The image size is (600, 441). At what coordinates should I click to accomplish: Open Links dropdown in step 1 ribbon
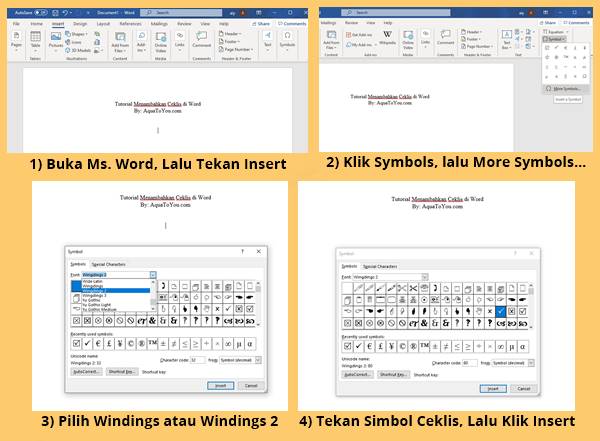click(180, 41)
